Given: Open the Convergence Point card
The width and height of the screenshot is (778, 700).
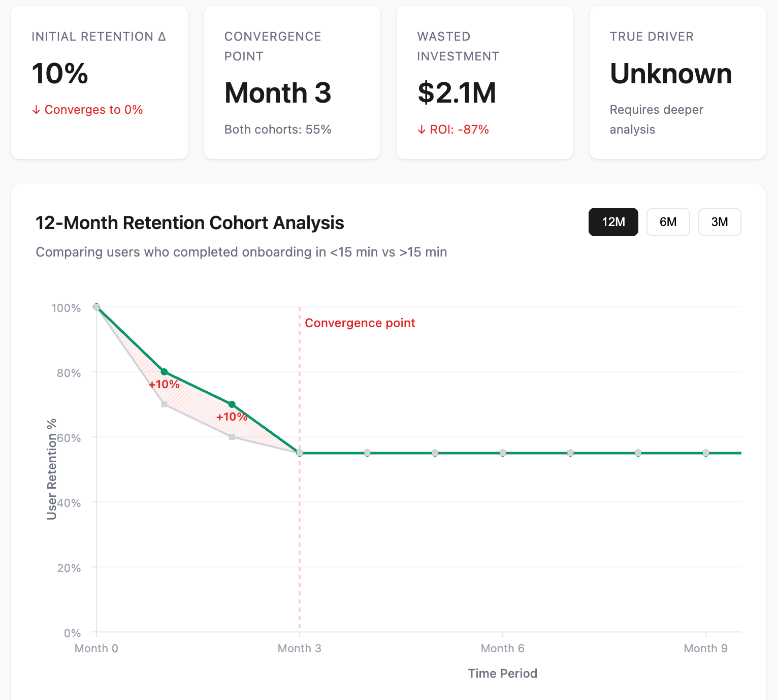Looking at the screenshot, I should point(292,83).
